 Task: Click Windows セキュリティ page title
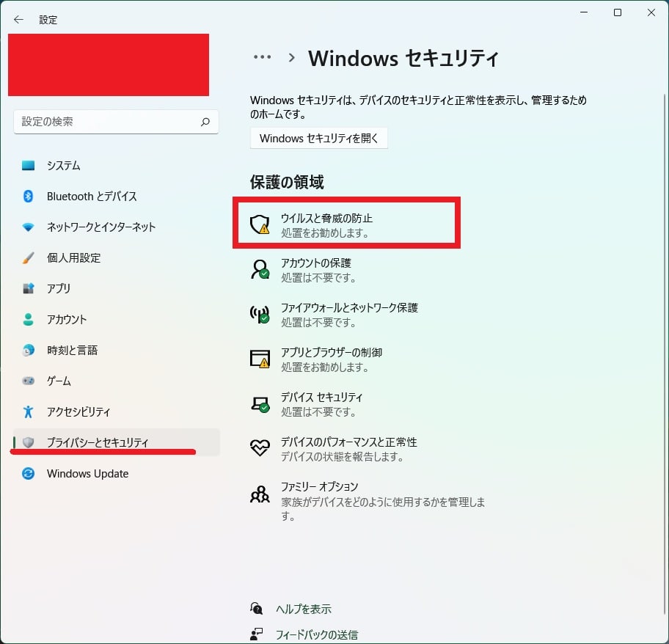(403, 58)
